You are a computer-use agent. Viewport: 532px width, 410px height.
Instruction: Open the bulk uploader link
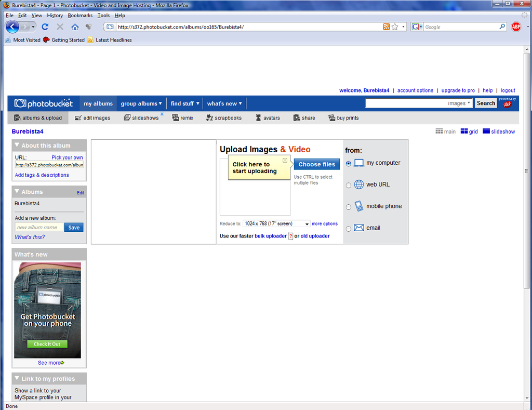point(271,236)
